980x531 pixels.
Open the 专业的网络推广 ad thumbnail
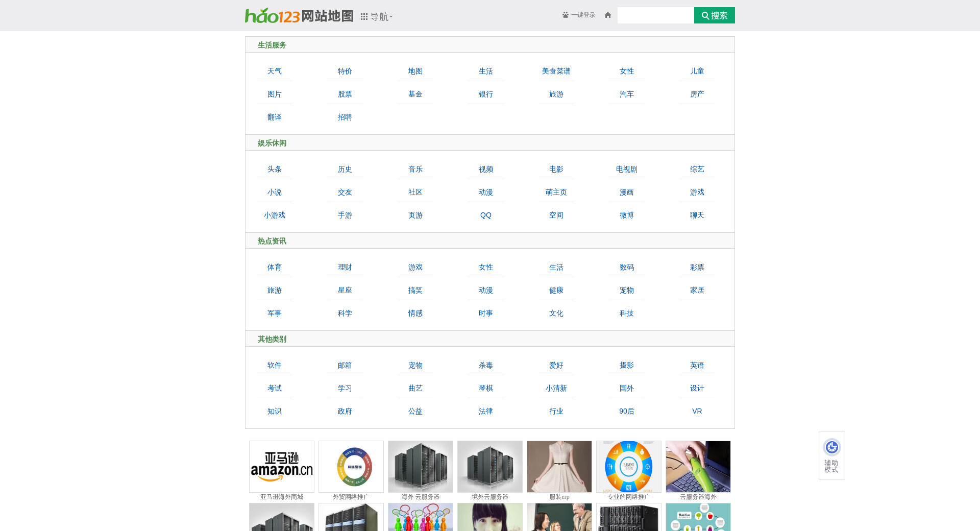pyautogui.click(x=629, y=467)
